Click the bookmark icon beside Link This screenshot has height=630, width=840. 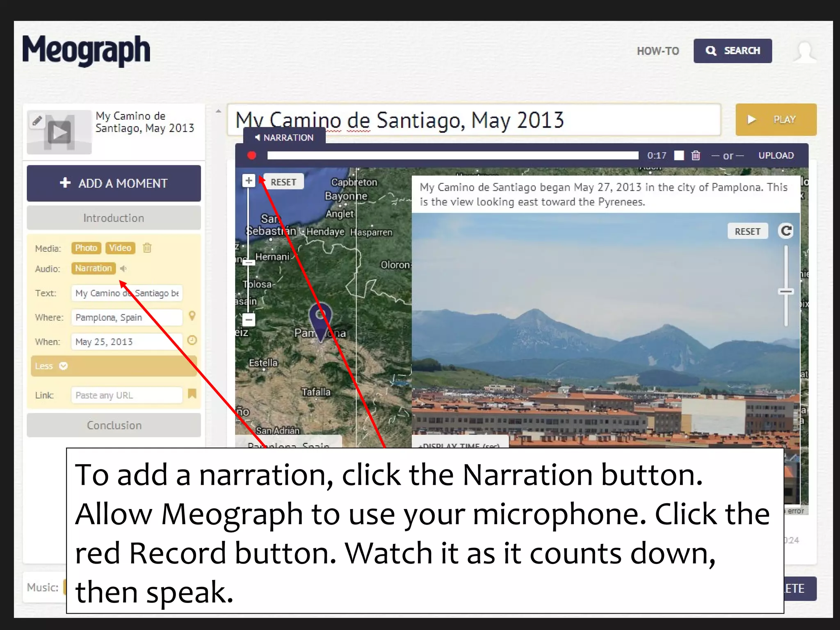point(192,394)
